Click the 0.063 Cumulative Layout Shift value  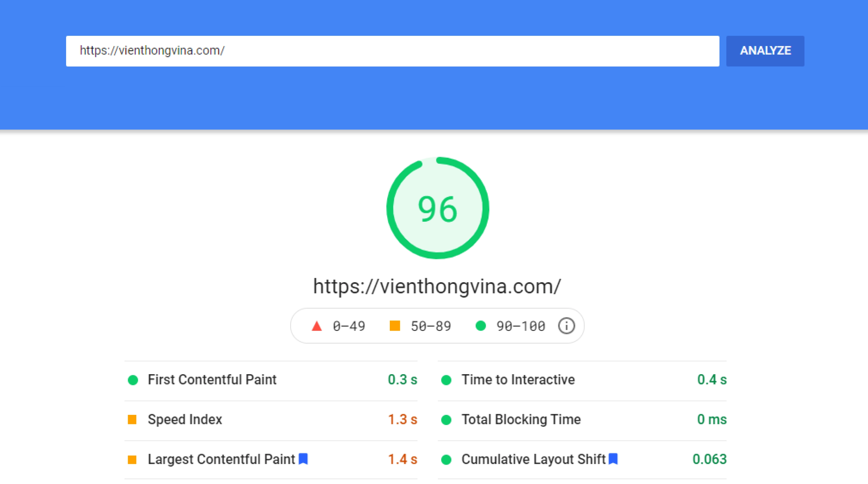[710, 459]
